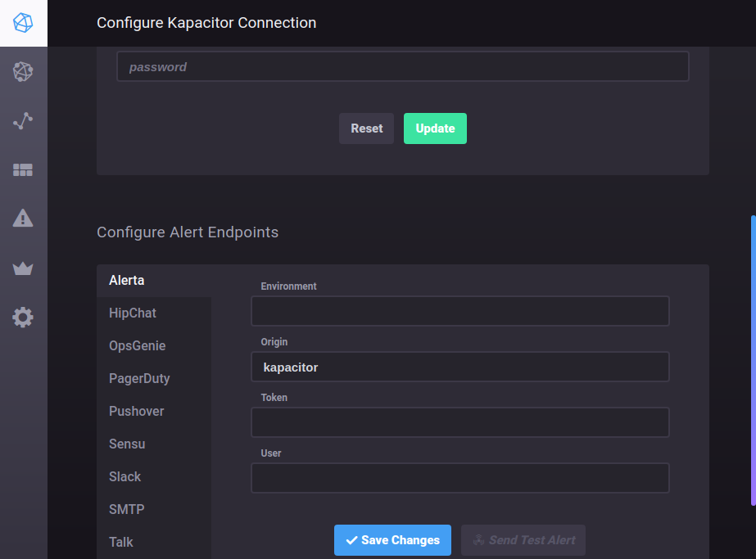Select the Pushover endpoint
The height and width of the screenshot is (559, 756).
[136, 411]
